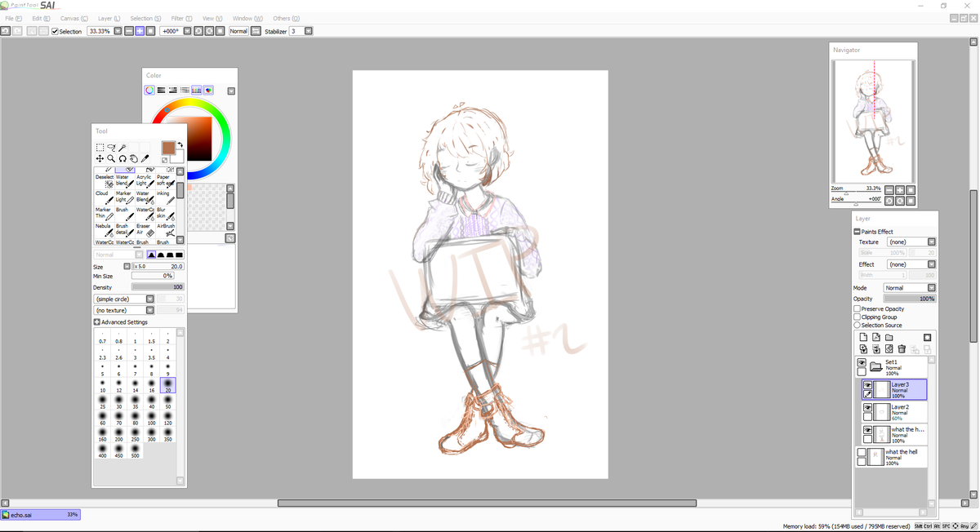Select brush size 20 preset
This screenshot has height=532, width=980.
coord(167,385)
